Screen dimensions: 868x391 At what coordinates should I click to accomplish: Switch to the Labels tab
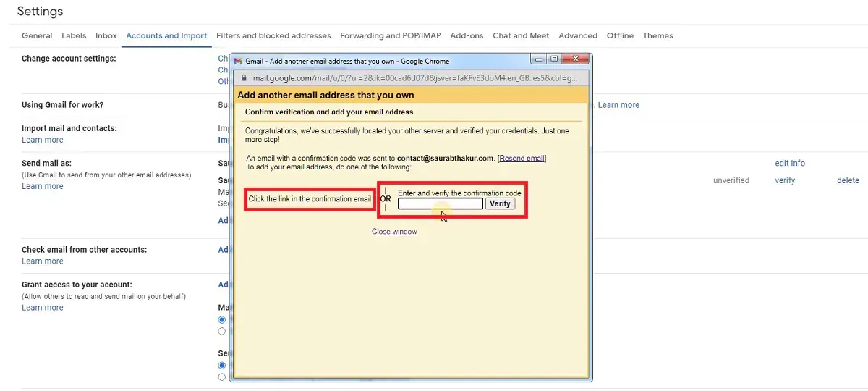[74, 35]
